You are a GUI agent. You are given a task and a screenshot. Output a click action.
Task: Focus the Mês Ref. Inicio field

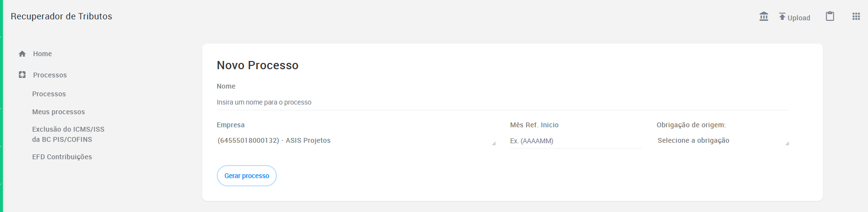[x=576, y=141]
